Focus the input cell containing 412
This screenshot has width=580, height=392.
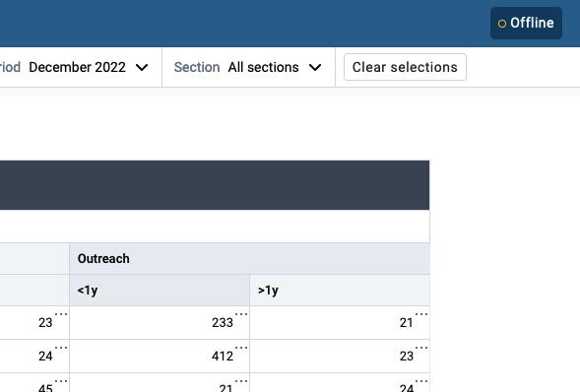coord(160,356)
